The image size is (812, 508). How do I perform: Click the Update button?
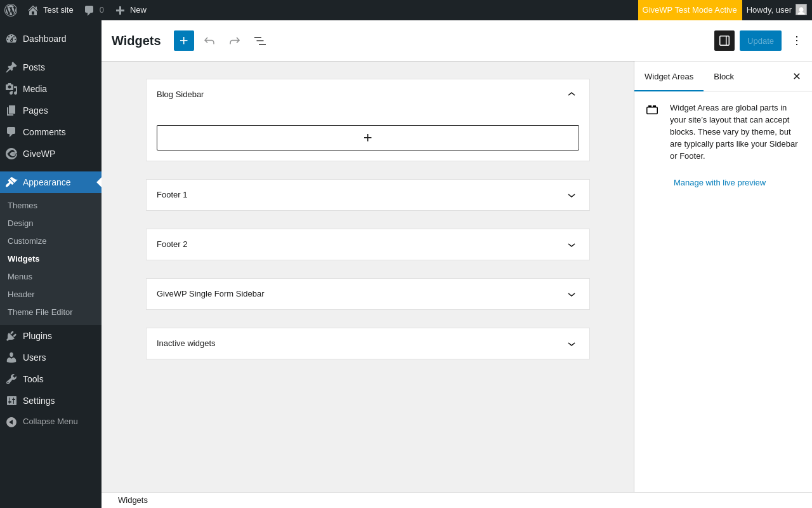click(761, 41)
